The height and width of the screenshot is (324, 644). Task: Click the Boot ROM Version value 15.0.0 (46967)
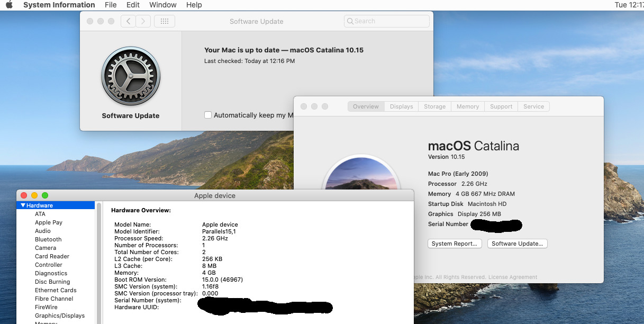222,280
